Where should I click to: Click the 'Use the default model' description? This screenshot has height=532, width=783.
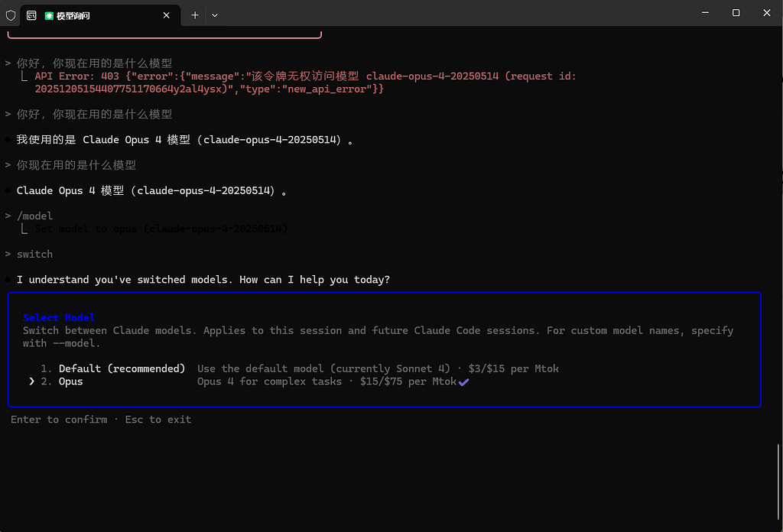coord(378,368)
